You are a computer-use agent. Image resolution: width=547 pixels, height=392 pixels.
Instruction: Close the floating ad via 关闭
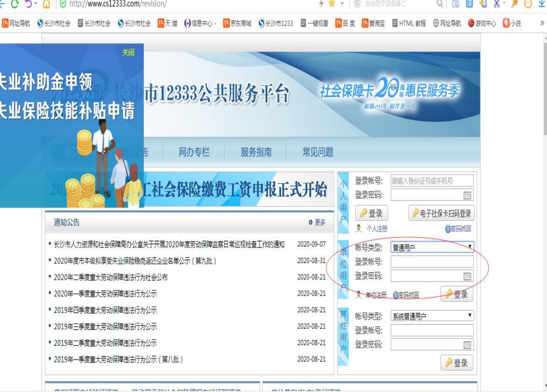click(128, 52)
